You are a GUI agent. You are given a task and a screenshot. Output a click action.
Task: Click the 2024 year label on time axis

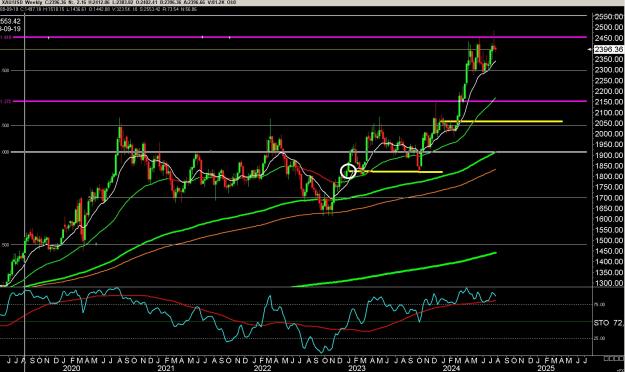point(452,368)
